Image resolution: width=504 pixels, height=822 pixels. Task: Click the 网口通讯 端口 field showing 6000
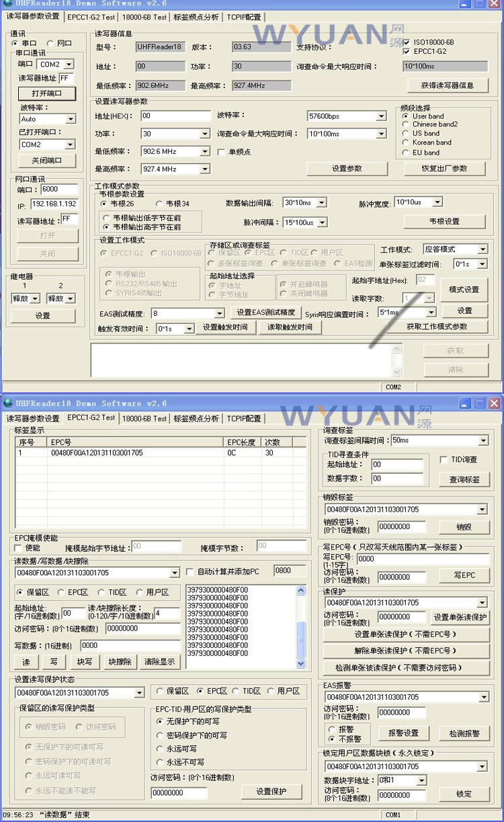[x=59, y=190]
